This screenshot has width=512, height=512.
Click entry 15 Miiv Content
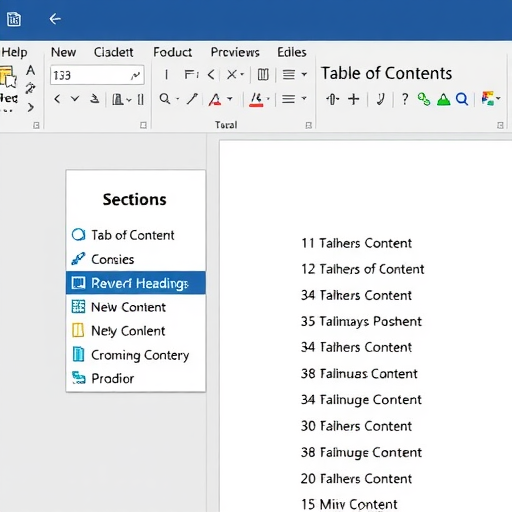(x=349, y=504)
